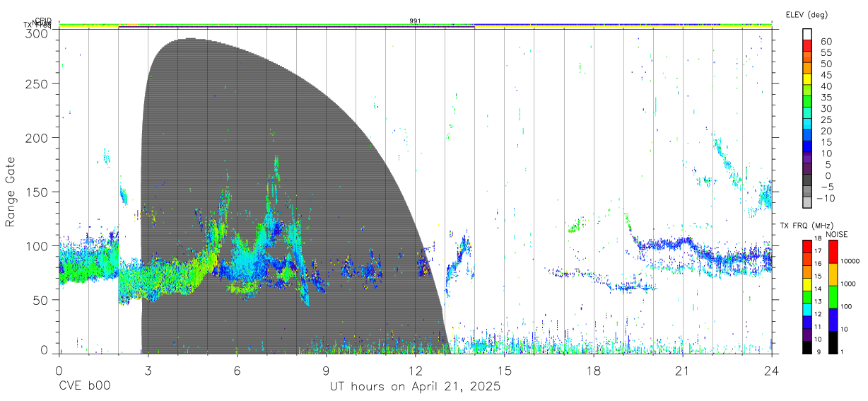Click the '30' label in ELEV legend
Image resolution: width=868 pixels, height=401 pixels.
pos(825,109)
